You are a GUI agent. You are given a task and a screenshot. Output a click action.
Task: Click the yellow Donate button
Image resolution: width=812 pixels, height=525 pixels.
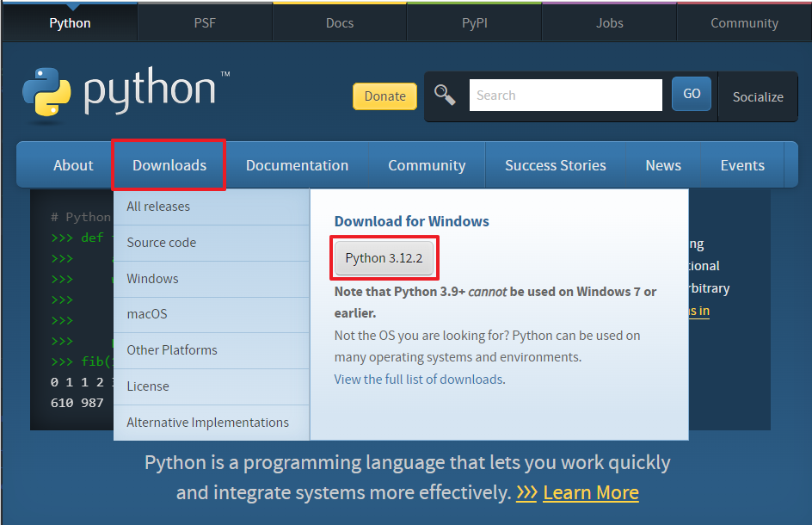point(384,96)
